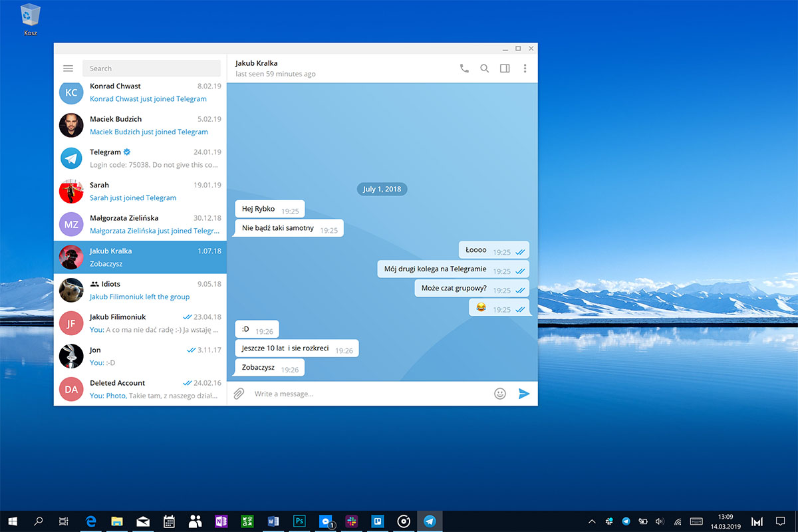Open Task View on the taskbar

point(63,522)
